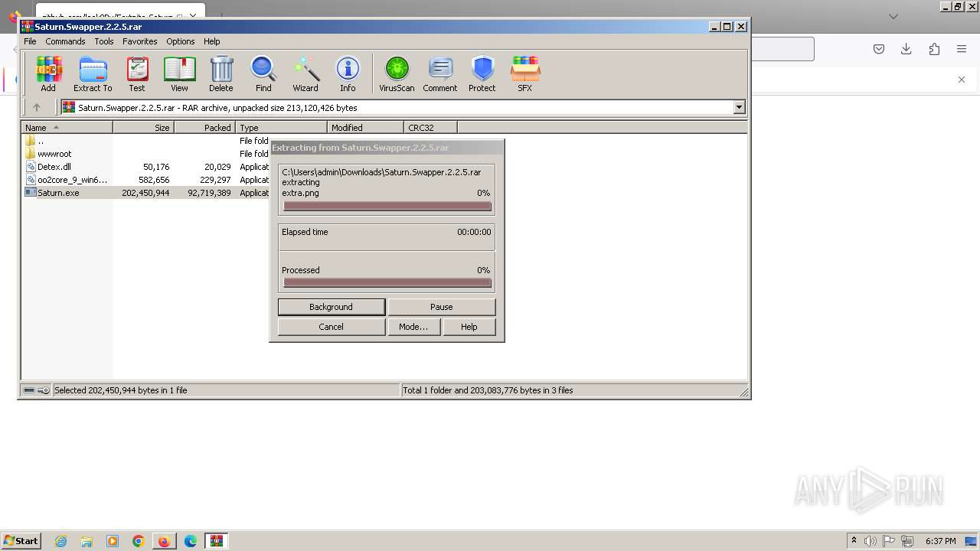Dismiss the Firefox notification bar X
The height and width of the screenshot is (551, 980).
point(962,80)
